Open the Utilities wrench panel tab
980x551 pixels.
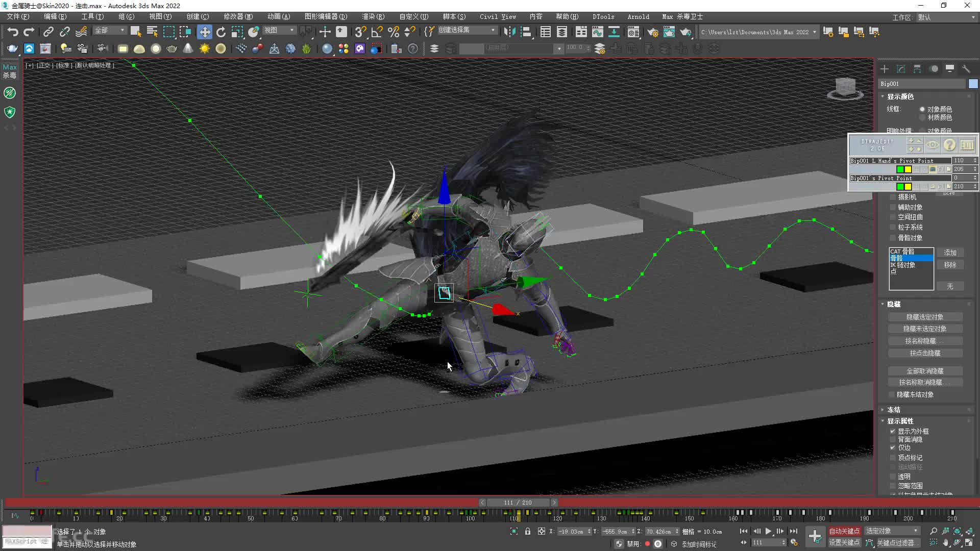coord(966,69)
